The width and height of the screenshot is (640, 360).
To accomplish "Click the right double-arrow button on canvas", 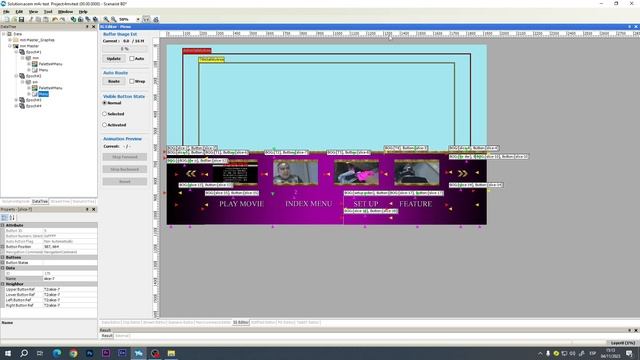I will (x=462, y=173).
